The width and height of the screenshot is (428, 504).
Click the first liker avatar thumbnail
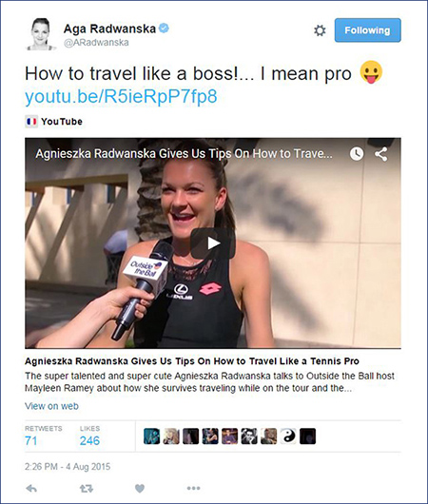151,436
